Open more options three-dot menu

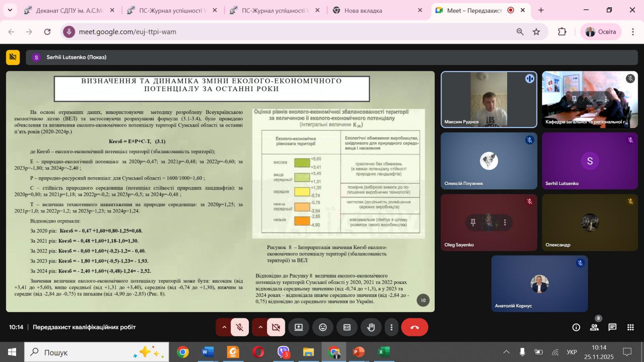(391, 327)
